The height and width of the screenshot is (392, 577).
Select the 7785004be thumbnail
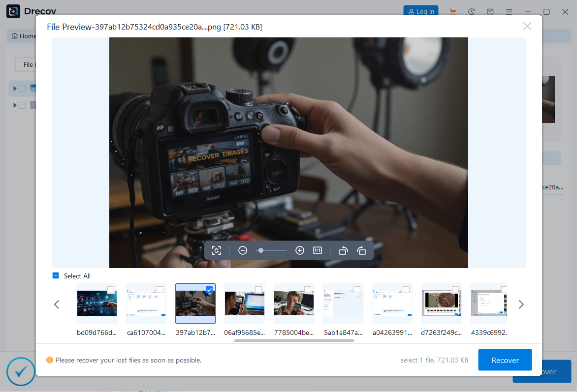pyautogui.click(x=294, y=303)
